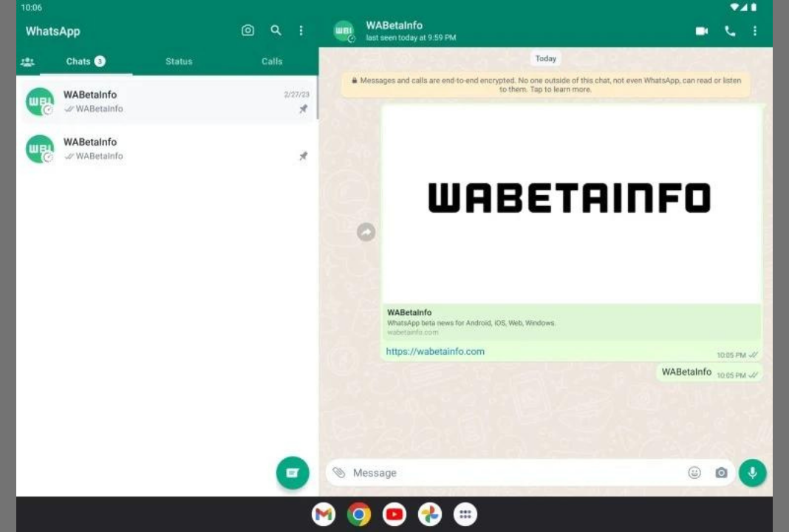789x532 pixels.
Task: Click pin icon on chat dated 2/27/23
Action: tap(303, 109)
